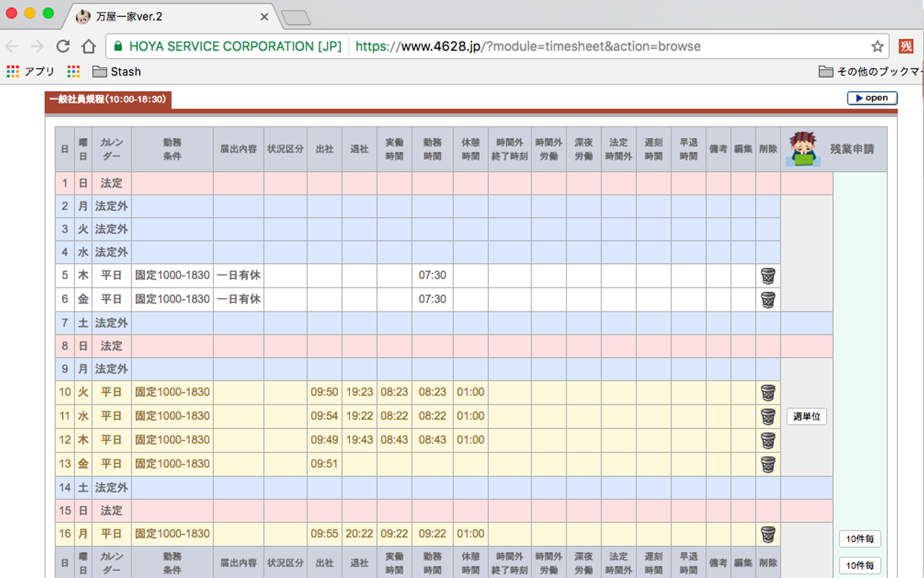Open the Stash bookmark folder

click(x=117, y=72)
